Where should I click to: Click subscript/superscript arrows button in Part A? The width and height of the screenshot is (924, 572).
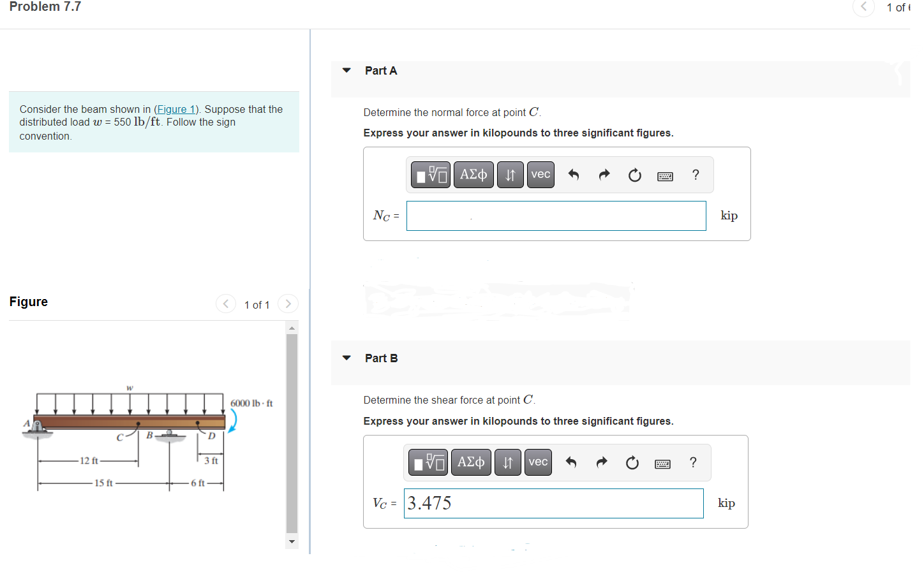(510, 174)
